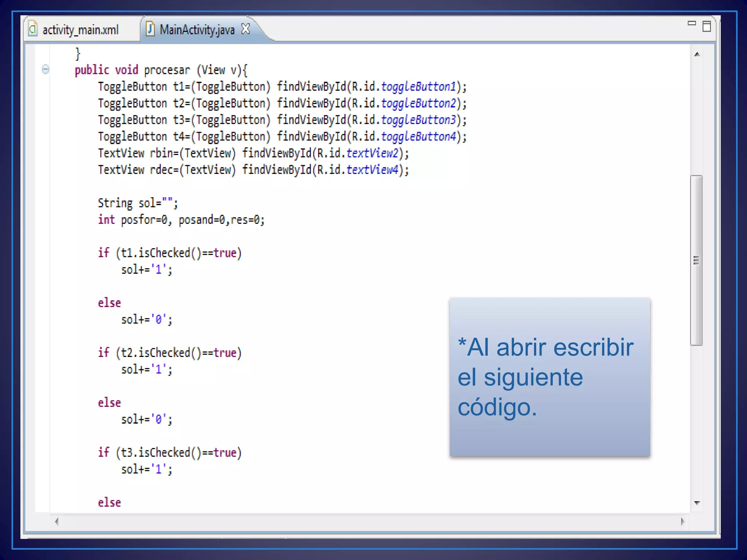Minimize the editor pane
This screenshot has height=560, width=747.
[x=692, y=23]
